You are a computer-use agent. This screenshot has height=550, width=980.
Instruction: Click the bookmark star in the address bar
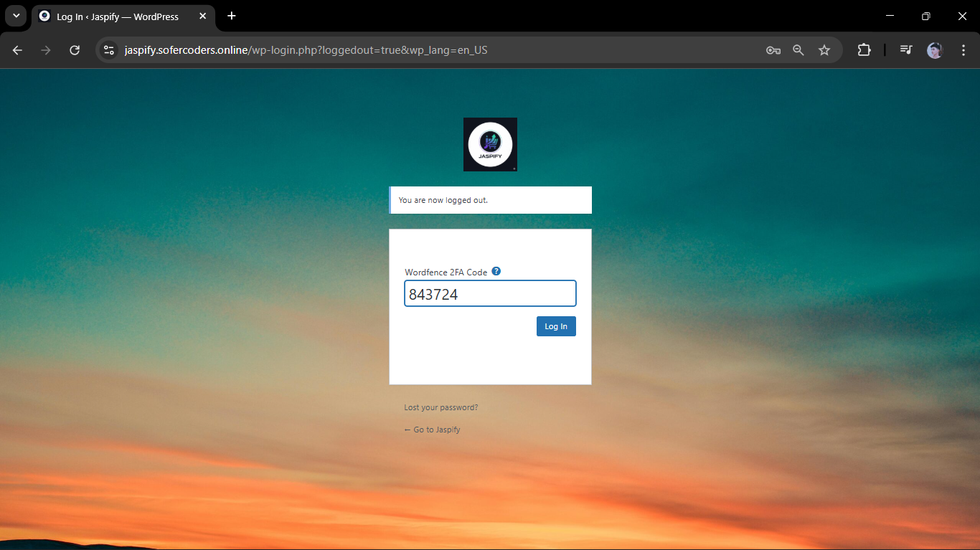(x=824, y=50)
